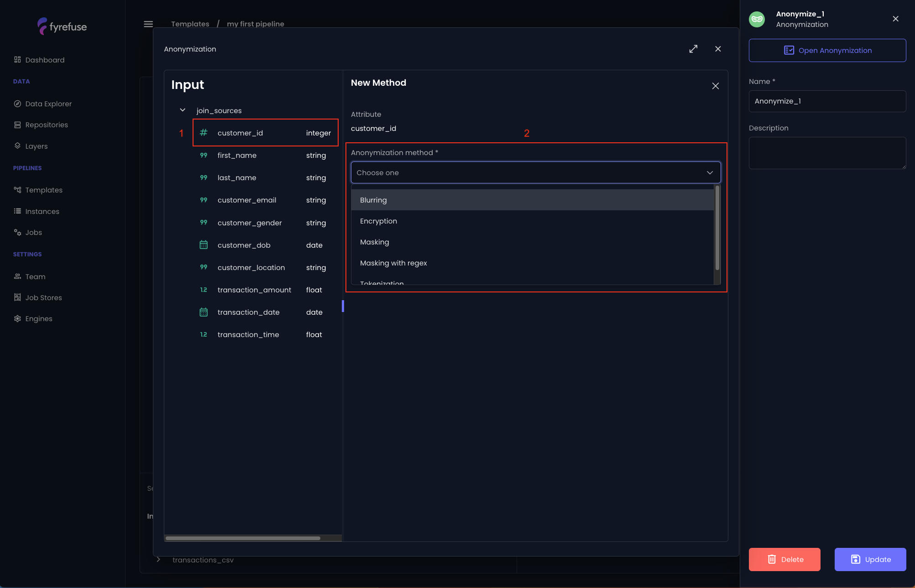Select customer_location attribute row
This screenshot has width=915, height=588.
click(266, 268)
